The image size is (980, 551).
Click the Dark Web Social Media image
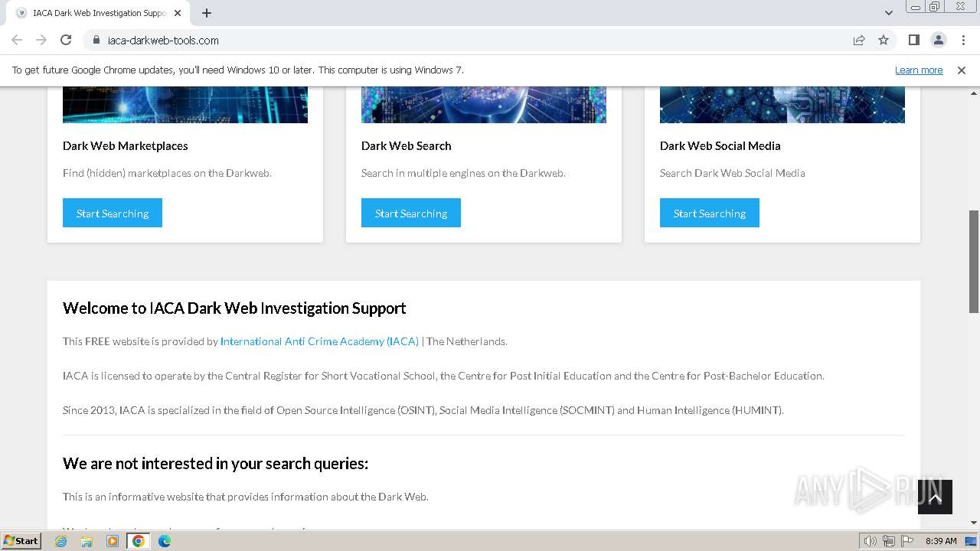click(x=782, y=105)
